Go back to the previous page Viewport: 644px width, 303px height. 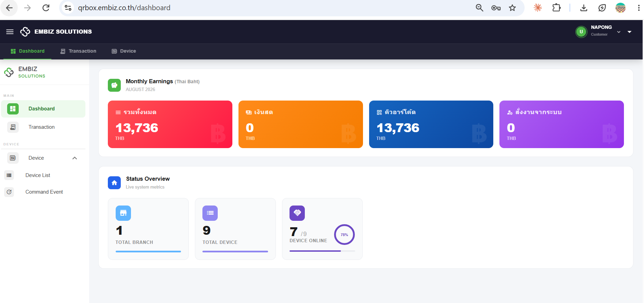(x=10, y=8)
